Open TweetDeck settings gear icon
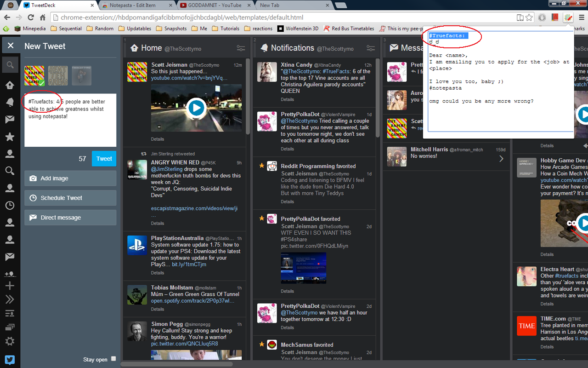Screen dimensions: 588x368 point(10,341)
